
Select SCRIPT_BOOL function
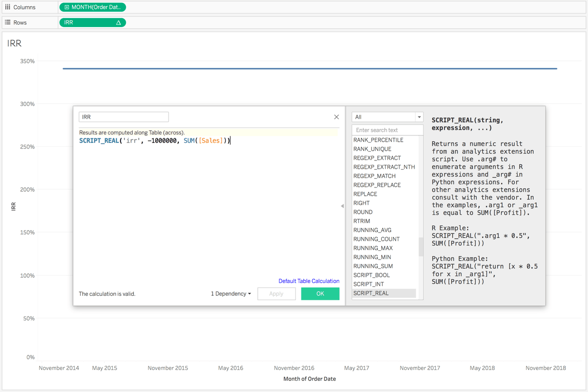pos(372,275)
